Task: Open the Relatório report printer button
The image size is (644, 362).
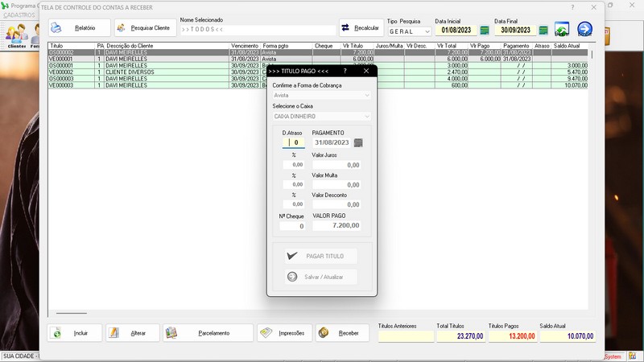Action: tap(79, 28)
